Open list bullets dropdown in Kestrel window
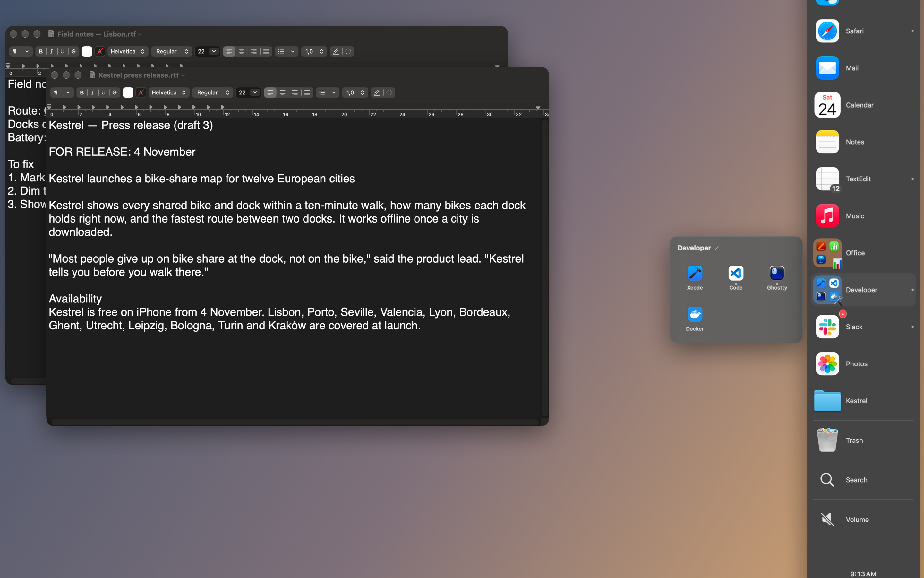This screenshot has height=578, width=924. tap(328, 92)
